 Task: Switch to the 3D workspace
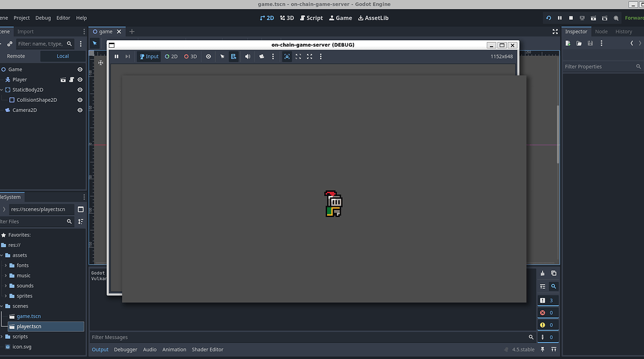(x=287, y=18)
